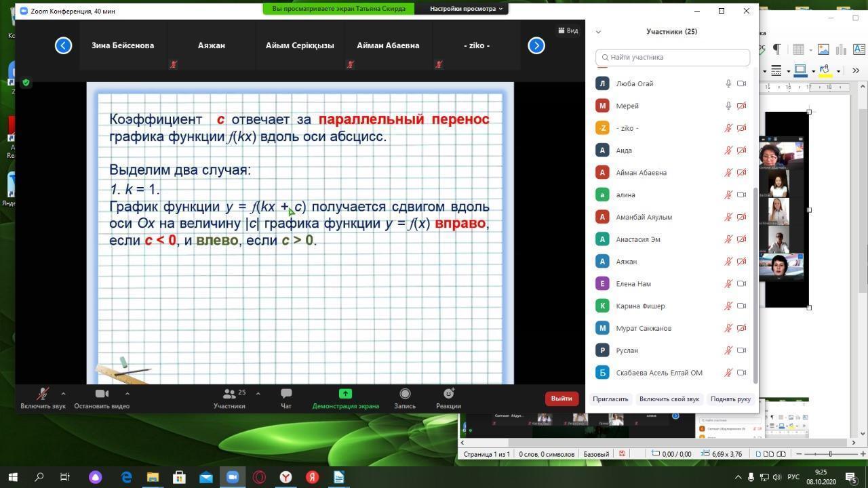
Task: Open the Reactions emoji icon
Action: pyautogui.click(x=448, y=394)
